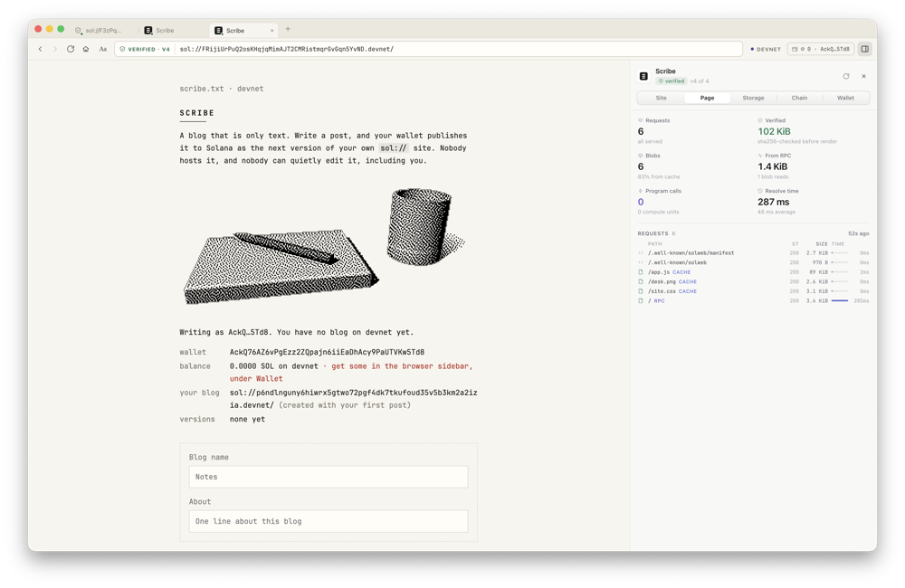This screenshot has height=588, width=905.
Task: Click the forward navigation arrow
Action: point(55,49)
